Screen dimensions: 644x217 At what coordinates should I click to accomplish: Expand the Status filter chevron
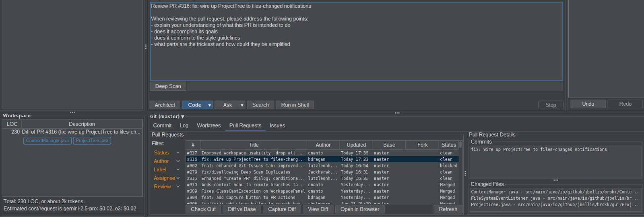(x=178, y=153)
